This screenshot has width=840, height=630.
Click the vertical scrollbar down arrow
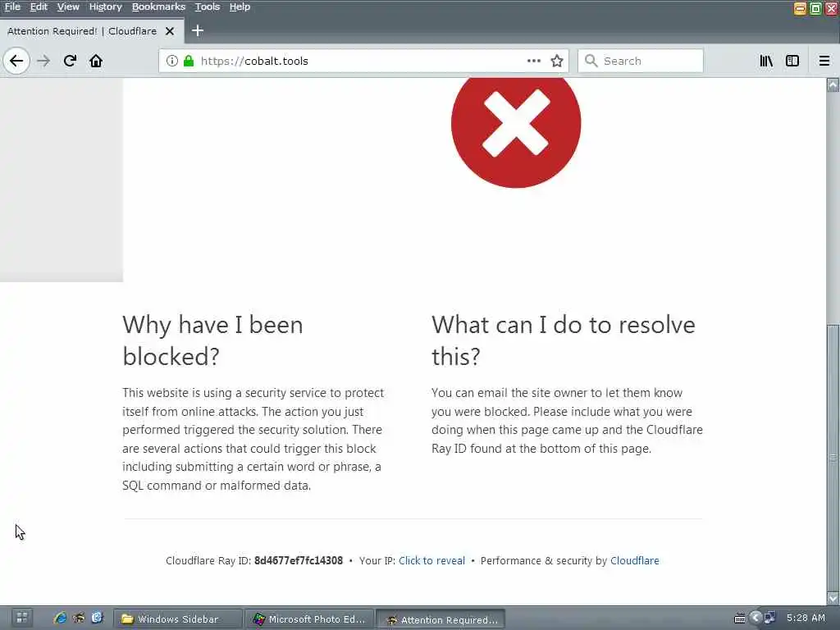[x=833, y=598]
